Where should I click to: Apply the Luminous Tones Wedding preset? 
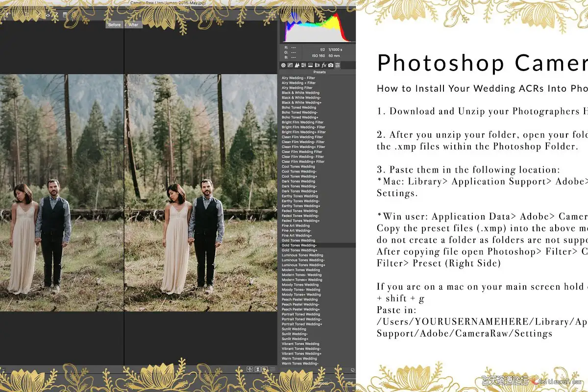point(302,255)
